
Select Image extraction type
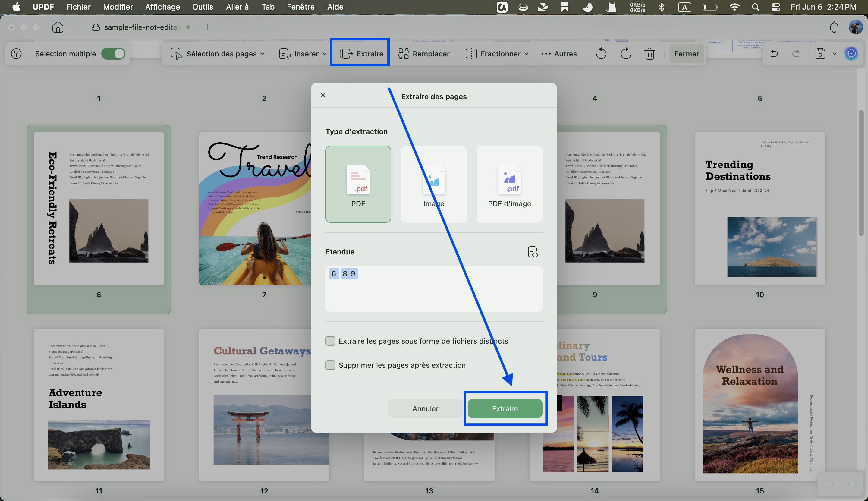point(433,184)
